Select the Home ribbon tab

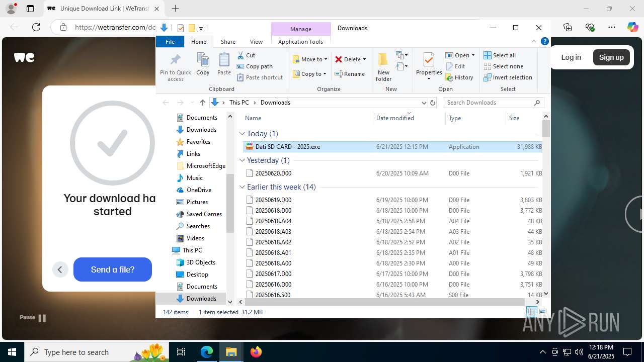pos(199,42)
